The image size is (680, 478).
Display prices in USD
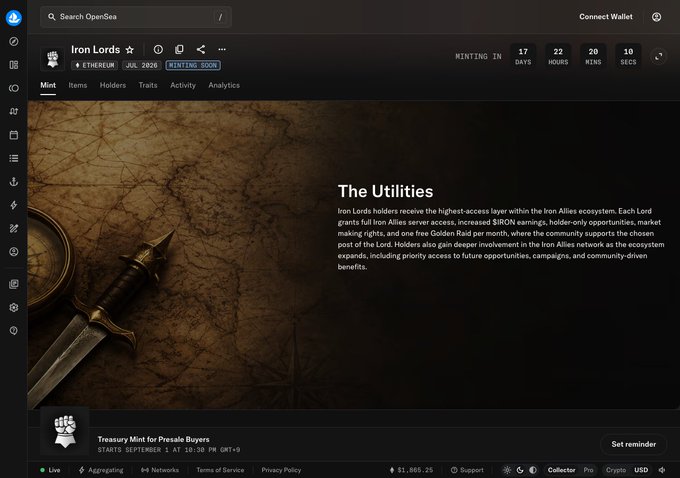[x=641, y=470]
